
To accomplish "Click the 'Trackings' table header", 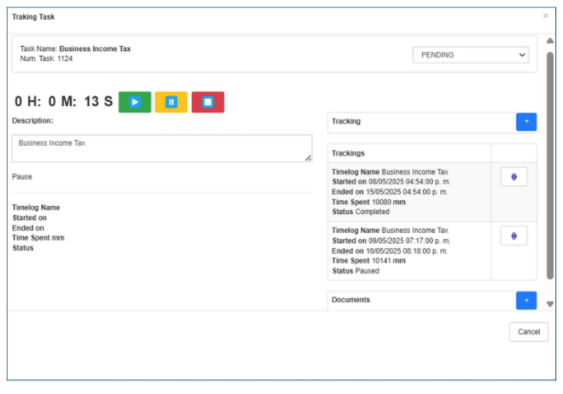I will [348, 153].
